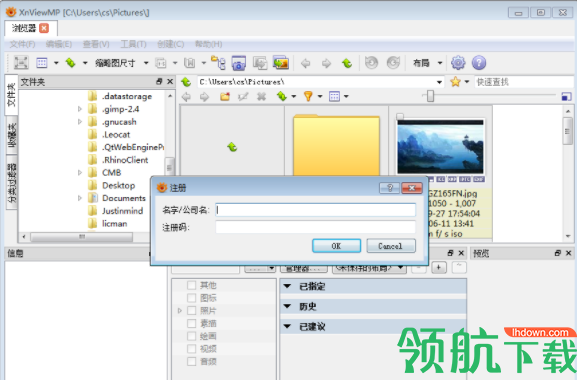Click the 名字/公司名 input field
Image resolution: width=577 pixels, height=380 pixels.
[x=316, y=210]
